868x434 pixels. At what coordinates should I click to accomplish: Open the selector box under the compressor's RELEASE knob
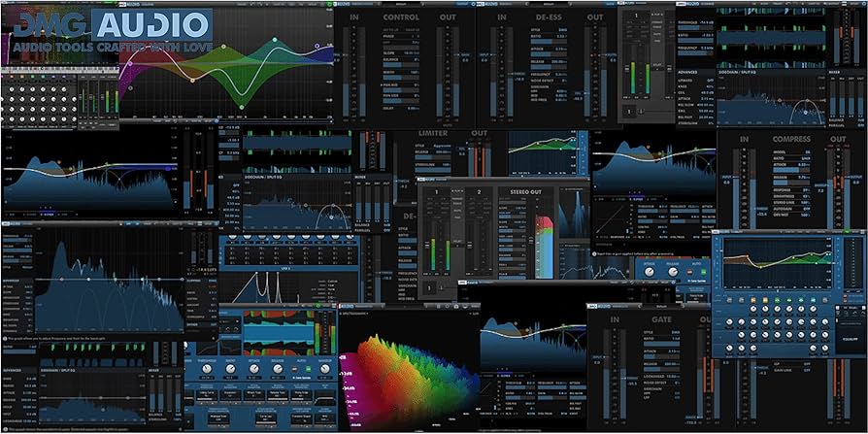[x=278, y=395]
